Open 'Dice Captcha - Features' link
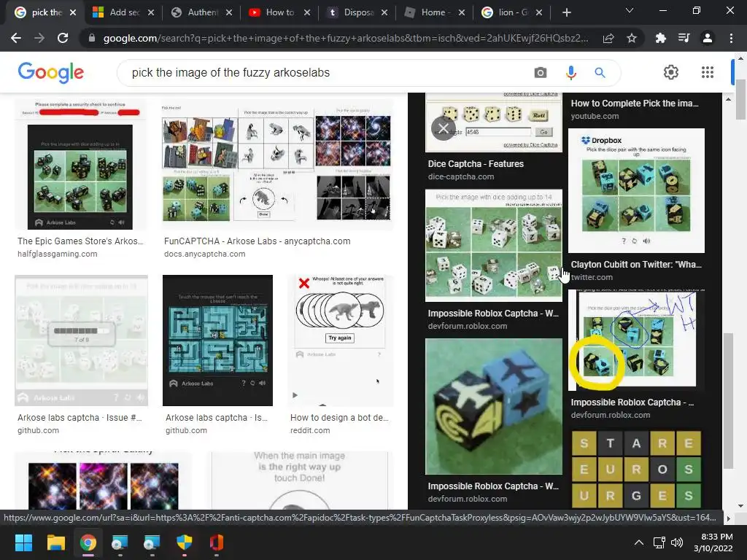 476,164
